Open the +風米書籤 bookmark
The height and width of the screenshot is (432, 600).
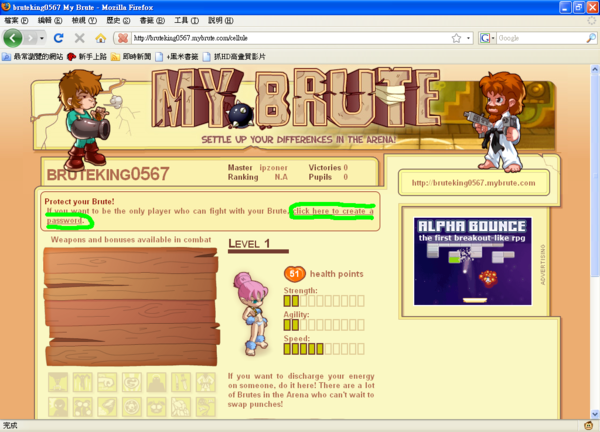177,57
